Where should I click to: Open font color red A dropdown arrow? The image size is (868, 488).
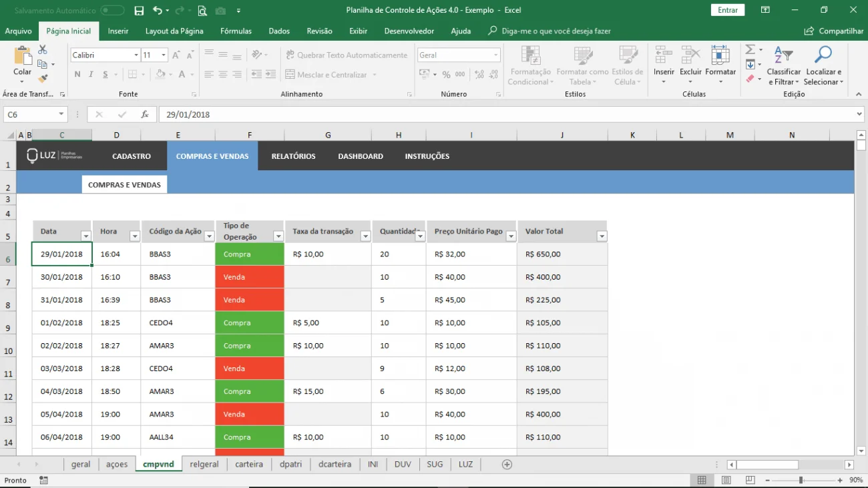pos(192,75)
